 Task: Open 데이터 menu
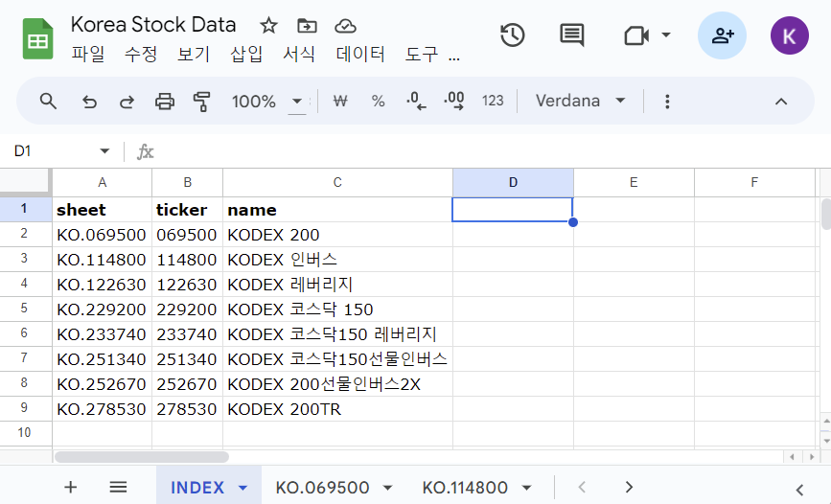360,54
